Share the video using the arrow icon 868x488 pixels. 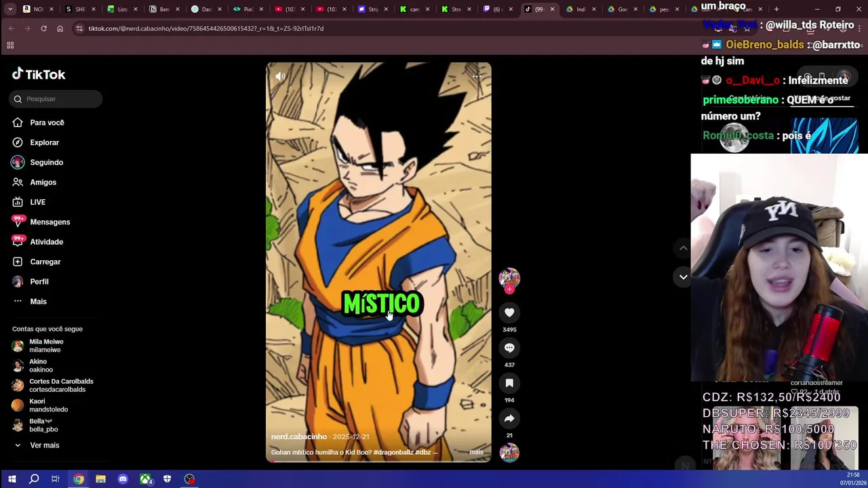coord(509,418)
